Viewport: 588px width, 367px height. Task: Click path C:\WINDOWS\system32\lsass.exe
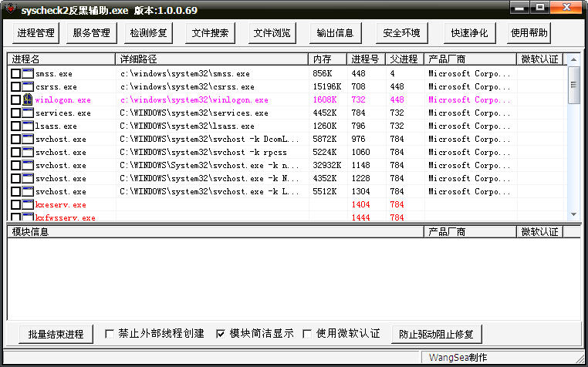[x=187, y=126]
